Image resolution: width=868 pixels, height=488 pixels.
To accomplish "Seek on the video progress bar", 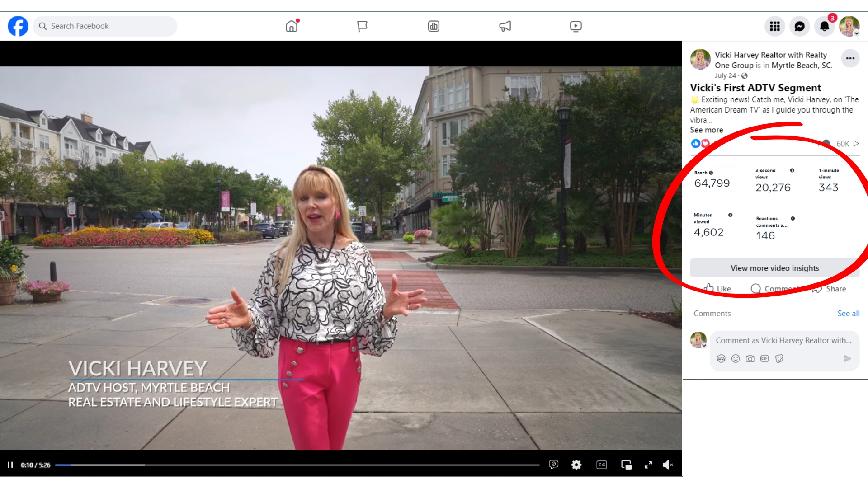I will pos(297,465).
